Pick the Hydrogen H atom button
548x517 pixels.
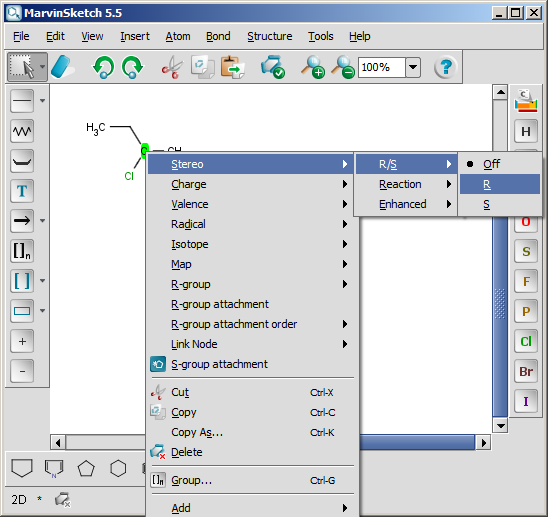[526, 131]
